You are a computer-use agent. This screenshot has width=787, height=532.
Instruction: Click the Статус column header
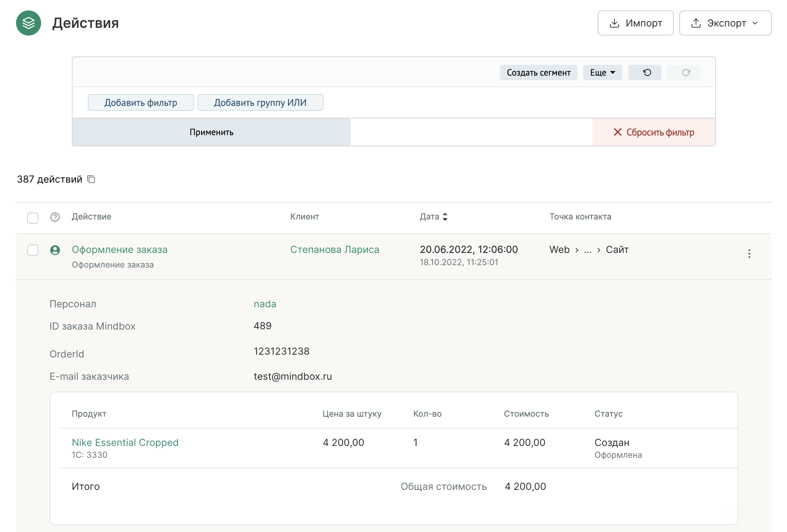point(609,414)
